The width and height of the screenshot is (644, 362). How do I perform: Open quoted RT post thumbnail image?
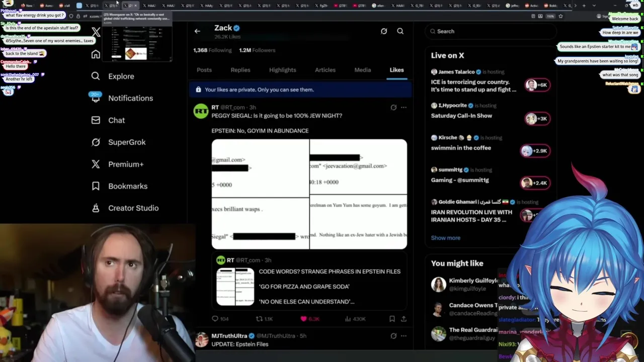[x=235, y=287]
